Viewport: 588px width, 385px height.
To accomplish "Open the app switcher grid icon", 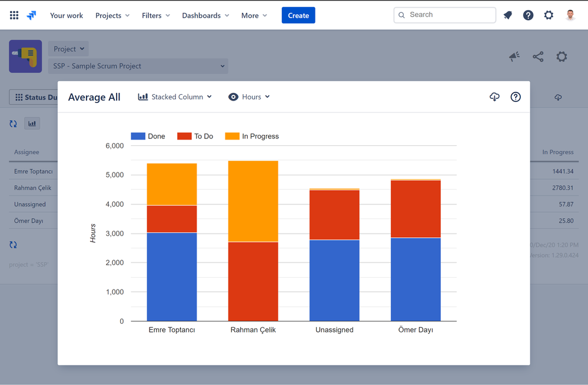I will coord(14,15).
